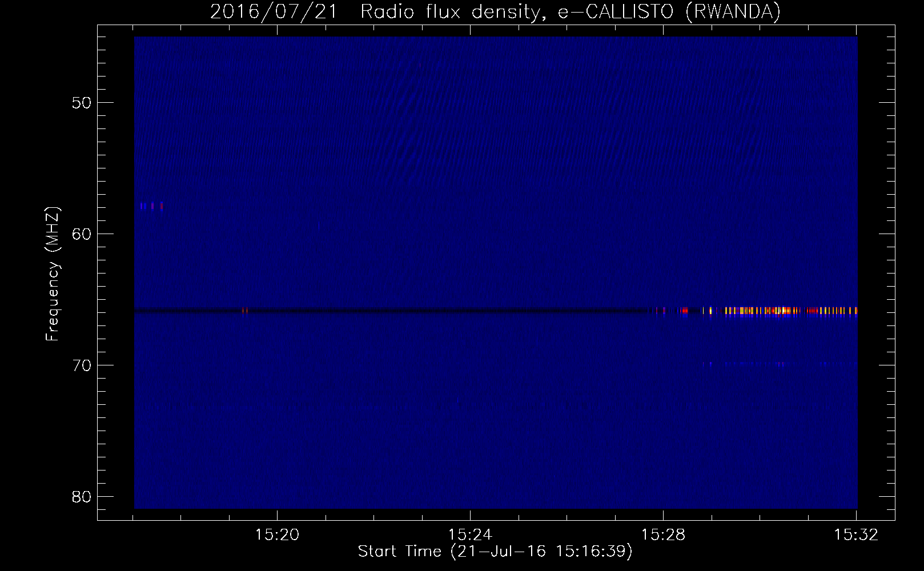Click the 15:20 time axis label
The height and width of the screenshot is (571, 924).
(x=277, y=535)
